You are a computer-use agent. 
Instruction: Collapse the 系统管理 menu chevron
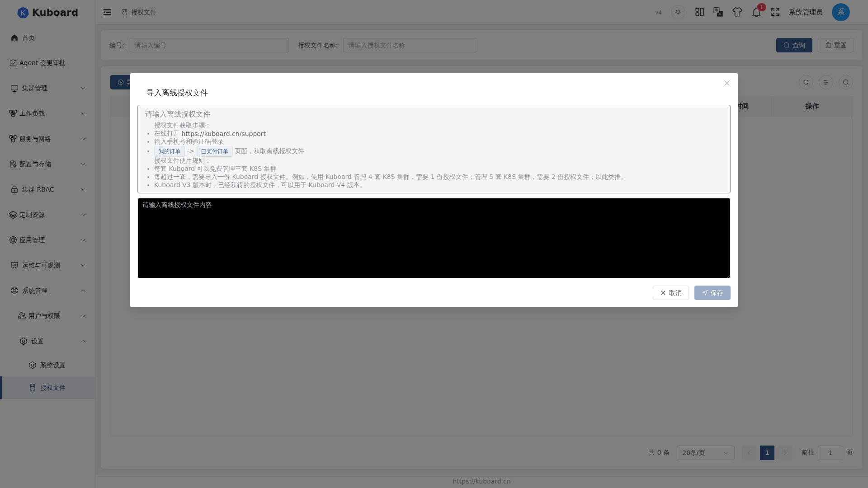click(x=83, y=291)
